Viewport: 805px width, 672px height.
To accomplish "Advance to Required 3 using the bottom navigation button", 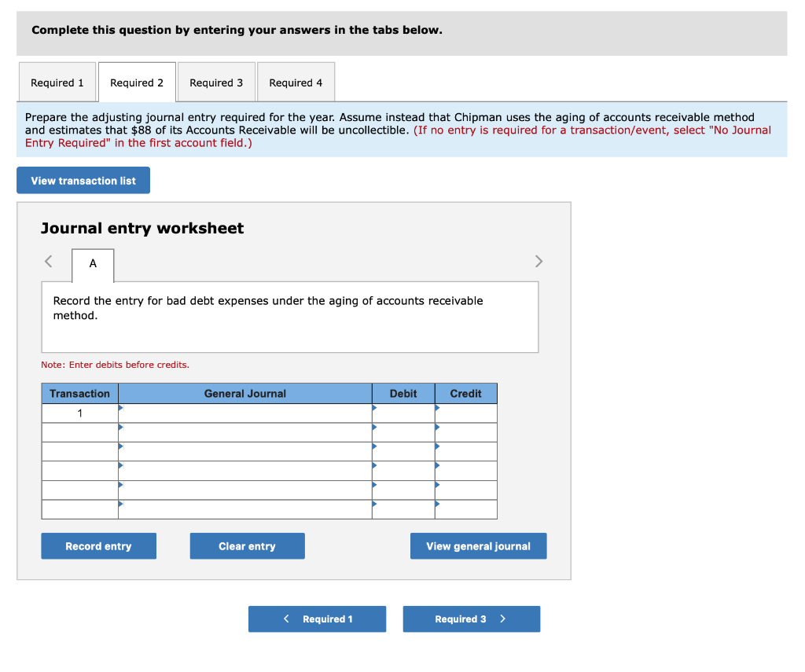I will coord(471,619).
